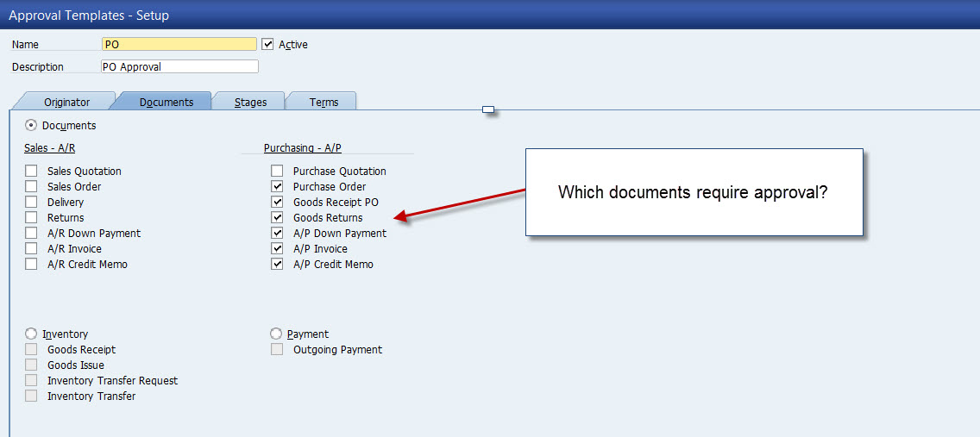Select the Documents radio button
Image resolution: width=980 pixels, height=437 pixels.
[x=32, y=125]
